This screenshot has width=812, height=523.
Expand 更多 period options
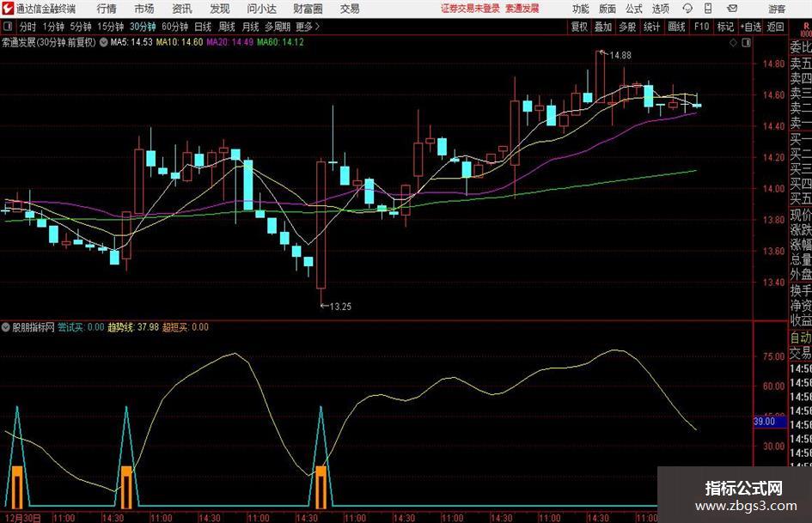point(308,27)
